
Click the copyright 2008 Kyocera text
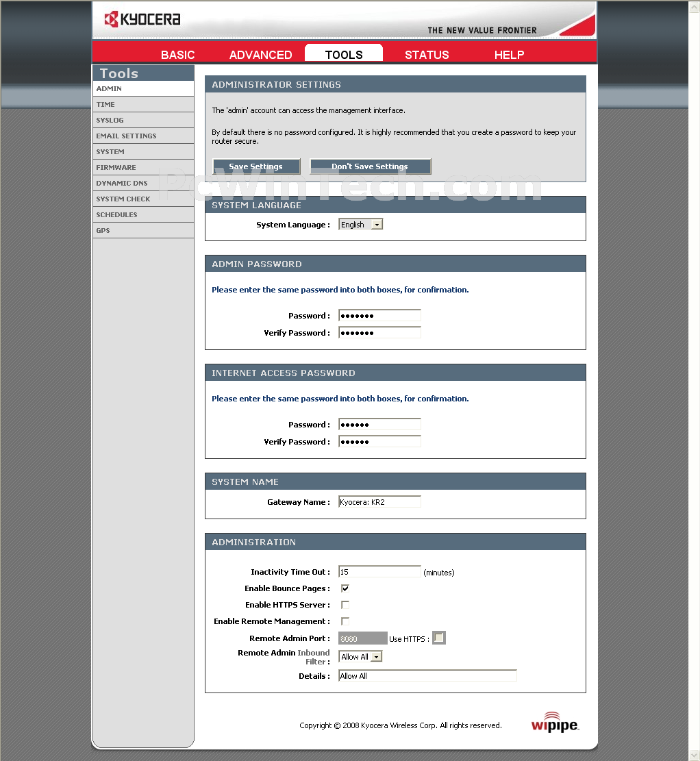[x=401, y=725]
